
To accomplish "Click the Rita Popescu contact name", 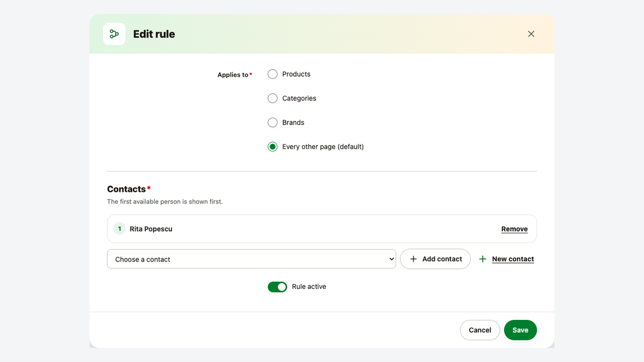I will (x=150, y=229).
